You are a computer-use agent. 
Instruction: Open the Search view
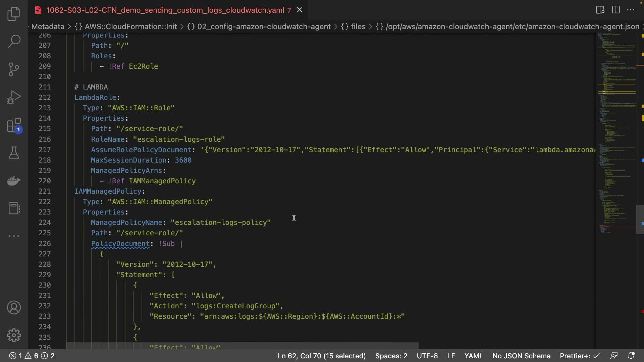click(x=14, y=42)
